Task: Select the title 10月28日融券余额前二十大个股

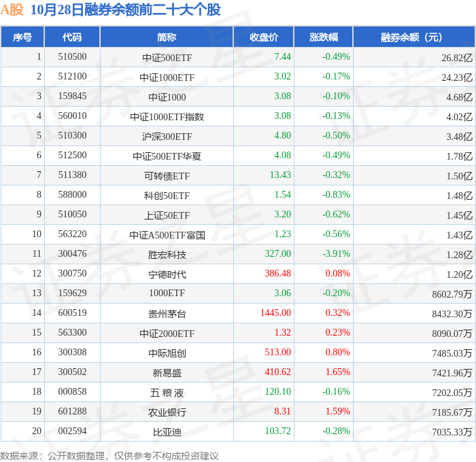Action: pyautogui.click(x=125, y=10)
